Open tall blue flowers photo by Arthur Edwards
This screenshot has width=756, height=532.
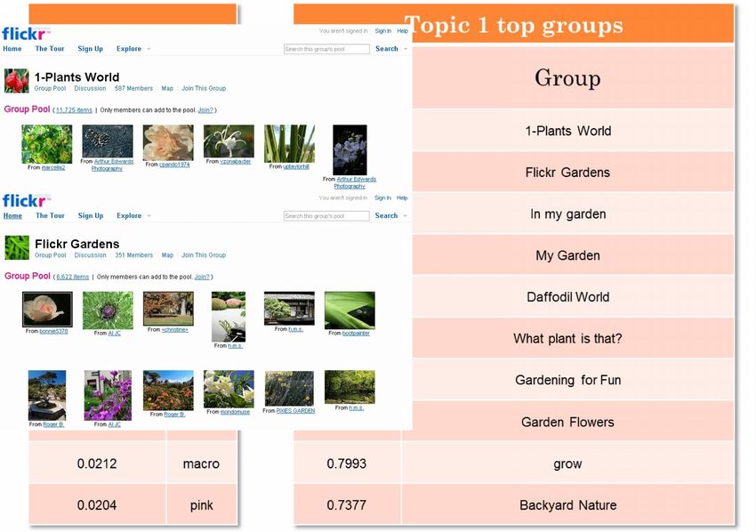(350, 150)
